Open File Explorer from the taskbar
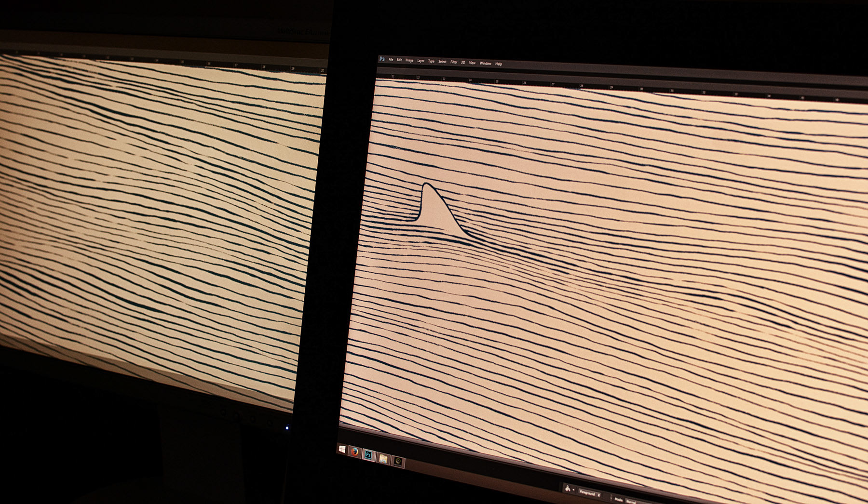The image size is (868, 504). (x=383, y=458)
